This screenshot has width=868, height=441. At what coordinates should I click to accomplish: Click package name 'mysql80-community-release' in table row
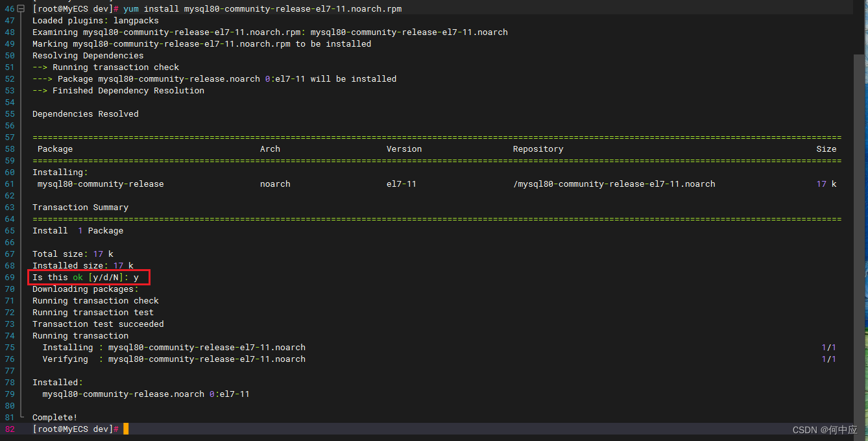point(101,184)
